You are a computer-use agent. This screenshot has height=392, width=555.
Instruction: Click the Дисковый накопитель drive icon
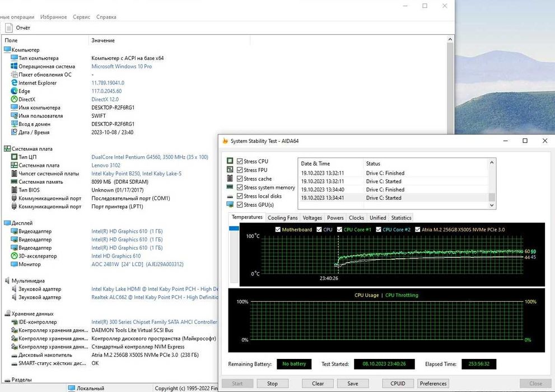tap(14, 355)
